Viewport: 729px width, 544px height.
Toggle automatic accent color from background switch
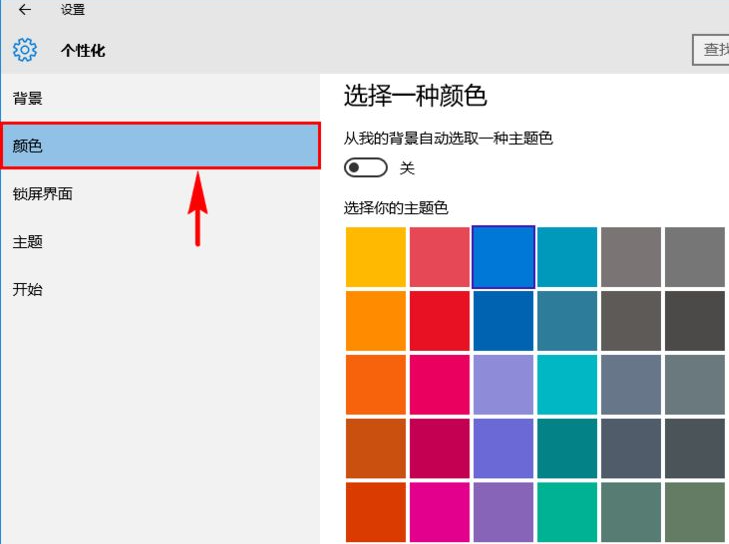coord(365,167)
